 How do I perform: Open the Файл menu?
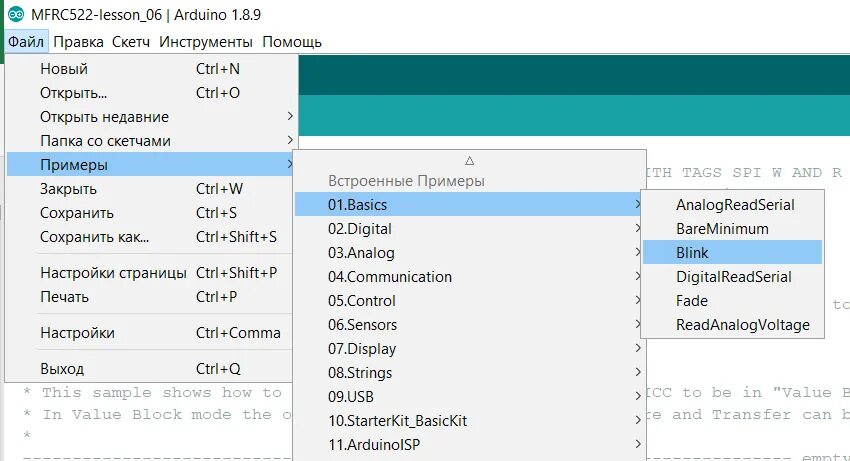pyautogui.click(x=26, y=42)
